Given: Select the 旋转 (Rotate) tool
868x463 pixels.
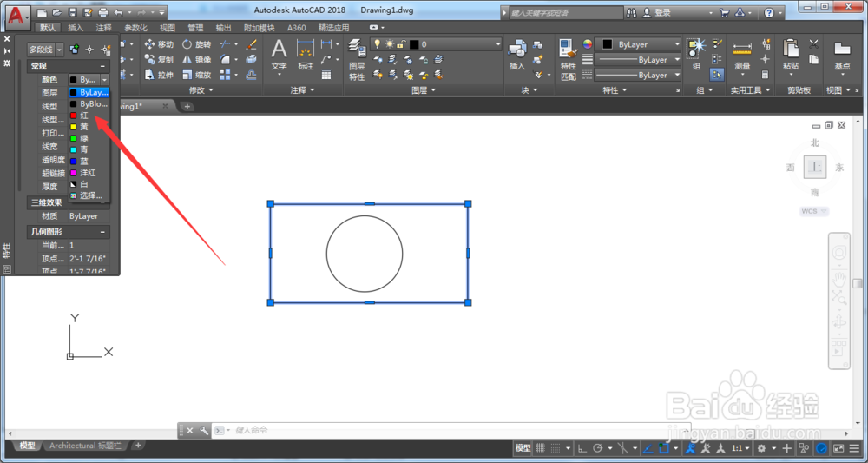Looking at the screenshot, I should click(x=196, y=44).
